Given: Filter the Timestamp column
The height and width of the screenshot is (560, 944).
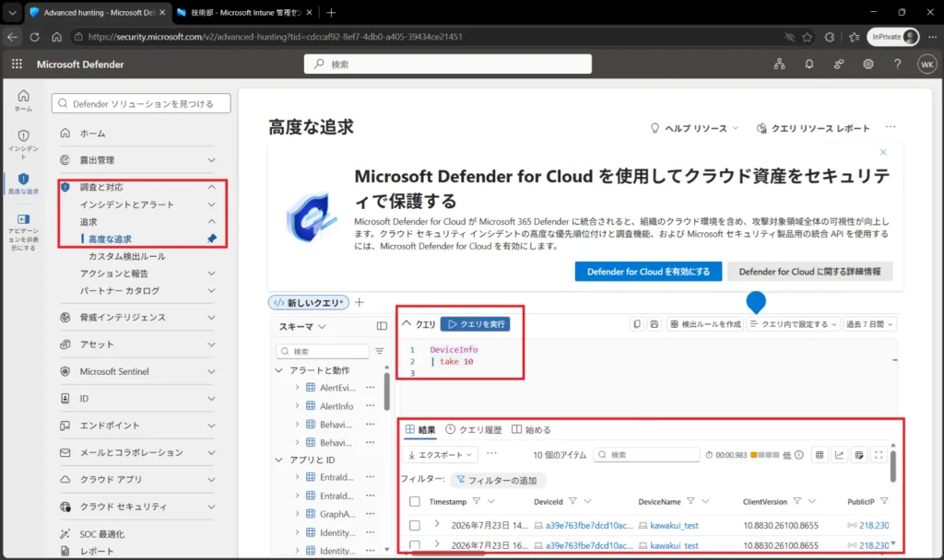Looking at the screenshot, I should [x=477, y=501].
